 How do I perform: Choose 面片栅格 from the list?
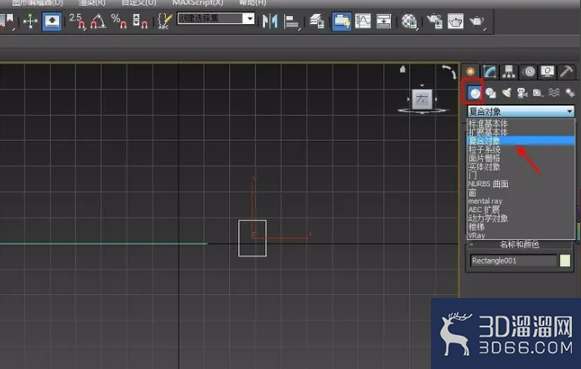pyautogui.click(x=521, y=158)
